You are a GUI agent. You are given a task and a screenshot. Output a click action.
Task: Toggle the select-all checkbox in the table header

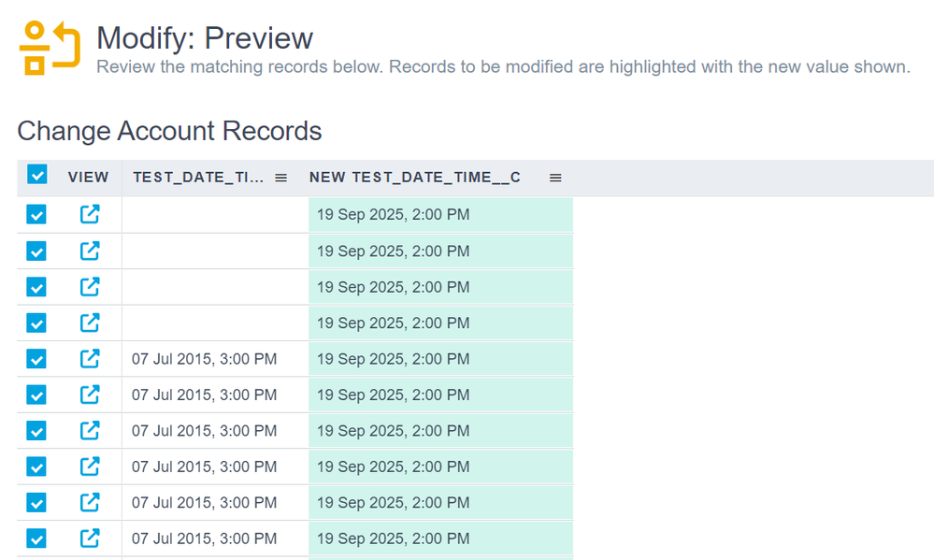pyautogui.click(x=36, y=175)
